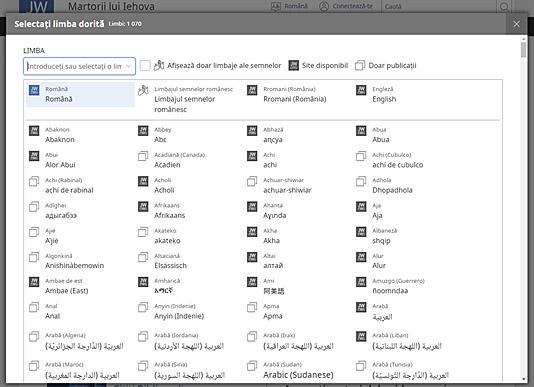The width and height of the screenshot is (534, 387).
Task: Select the Română language option
Action: tap(80, 94)
